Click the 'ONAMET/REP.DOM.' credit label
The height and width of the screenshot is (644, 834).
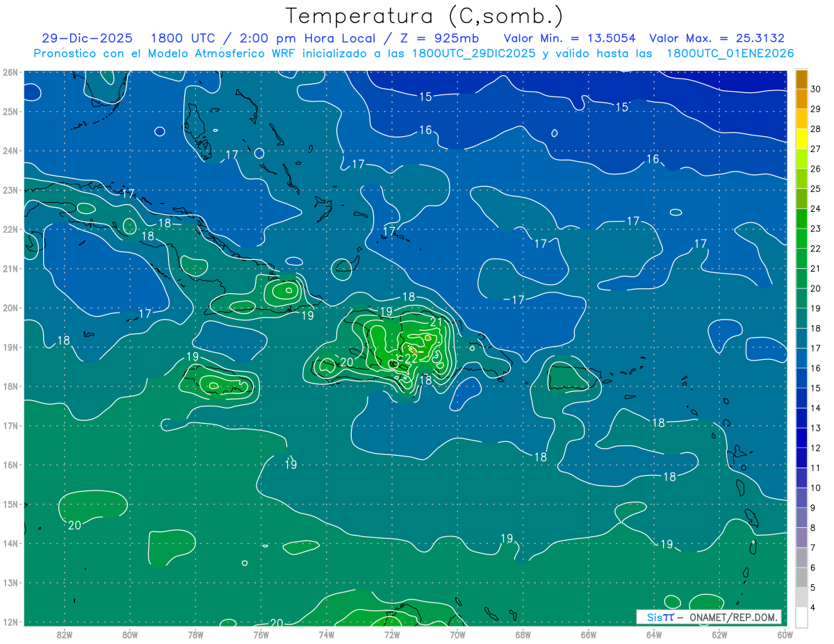click(732, 617)
